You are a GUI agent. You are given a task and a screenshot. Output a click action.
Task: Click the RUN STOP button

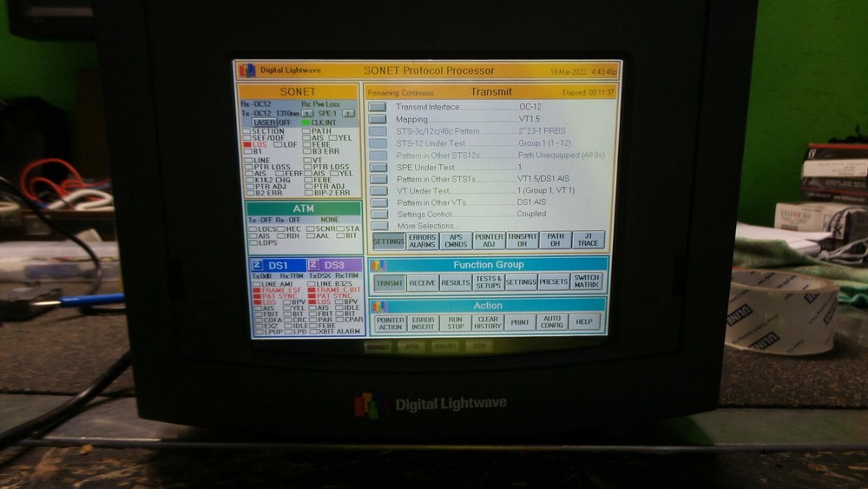coord(456,323)
